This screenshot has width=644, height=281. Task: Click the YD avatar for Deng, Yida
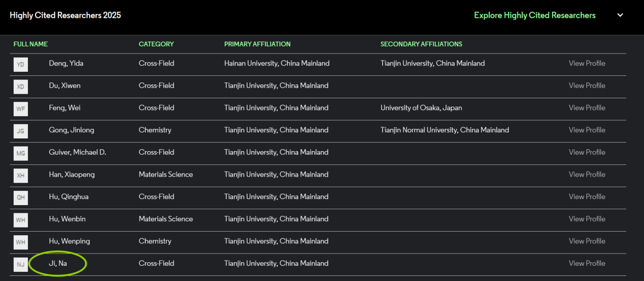(20, 64)
